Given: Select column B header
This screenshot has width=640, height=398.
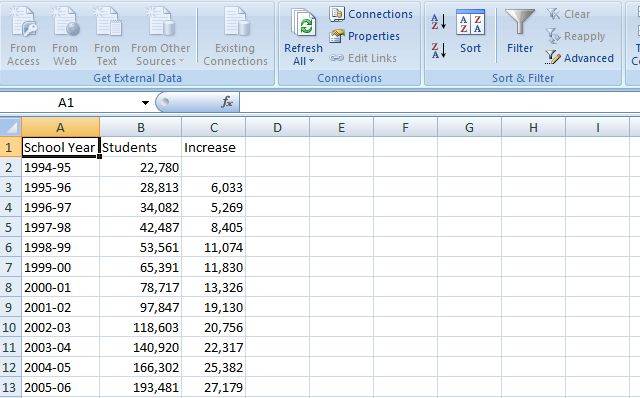Looking at the screenshot, I should [141, 127].
